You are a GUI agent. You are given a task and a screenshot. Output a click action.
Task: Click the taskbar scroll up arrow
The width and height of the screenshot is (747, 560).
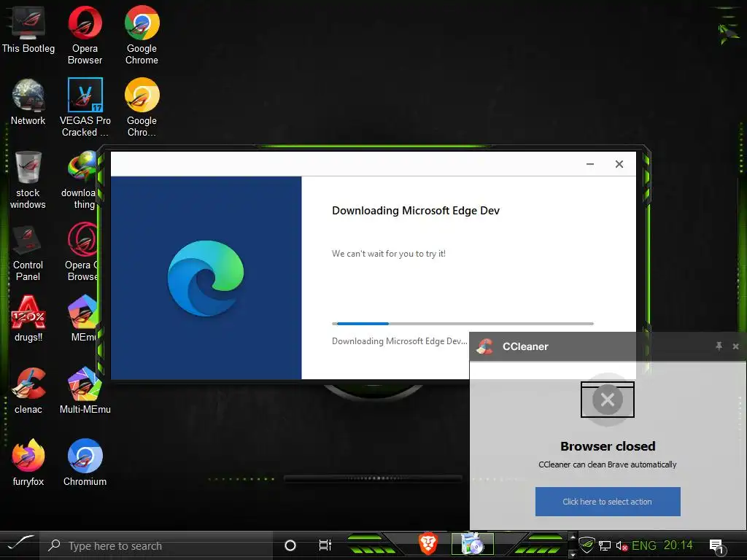[x=573, y=537]
